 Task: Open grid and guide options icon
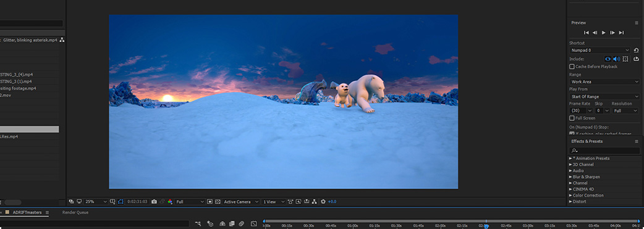point(113,201)
